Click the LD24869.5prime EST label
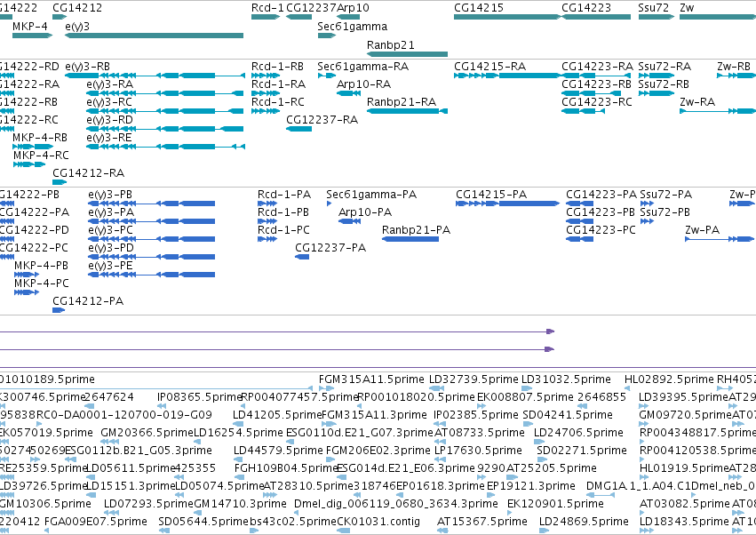This screenshot has height=535, width=756. point(584,522)
